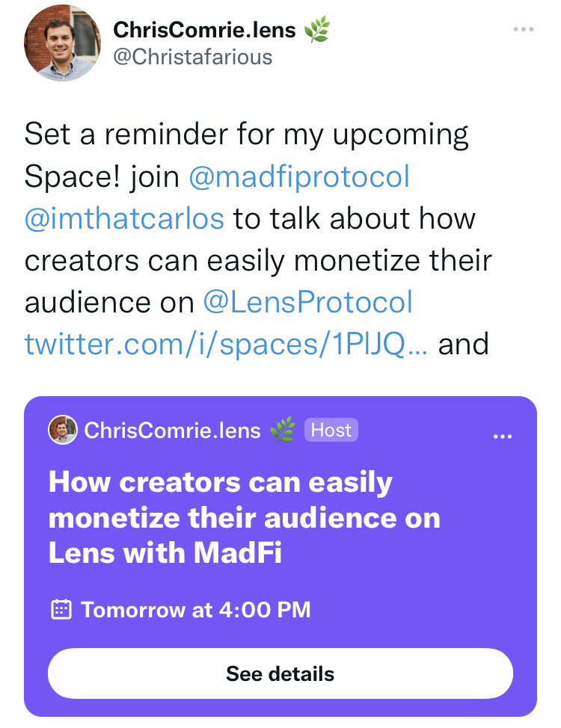This screenshot has height=728, width=561.
Task: Click the See details button
Action: click(x=280, y=673)
